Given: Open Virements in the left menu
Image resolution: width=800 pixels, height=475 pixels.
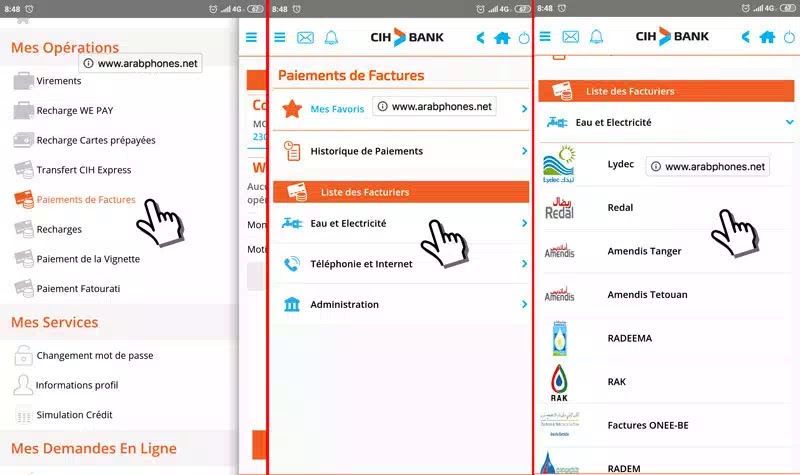Looking at the screenshot, I should (59, 81).
